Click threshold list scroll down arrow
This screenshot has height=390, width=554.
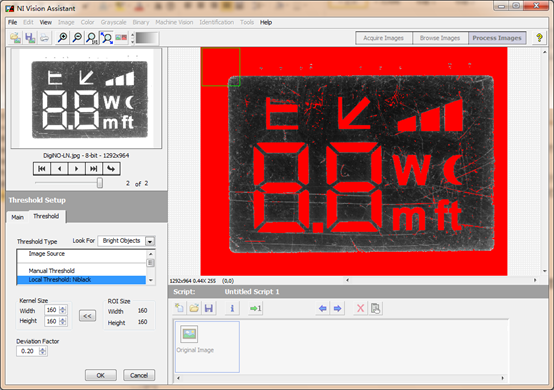click(151, 280)
